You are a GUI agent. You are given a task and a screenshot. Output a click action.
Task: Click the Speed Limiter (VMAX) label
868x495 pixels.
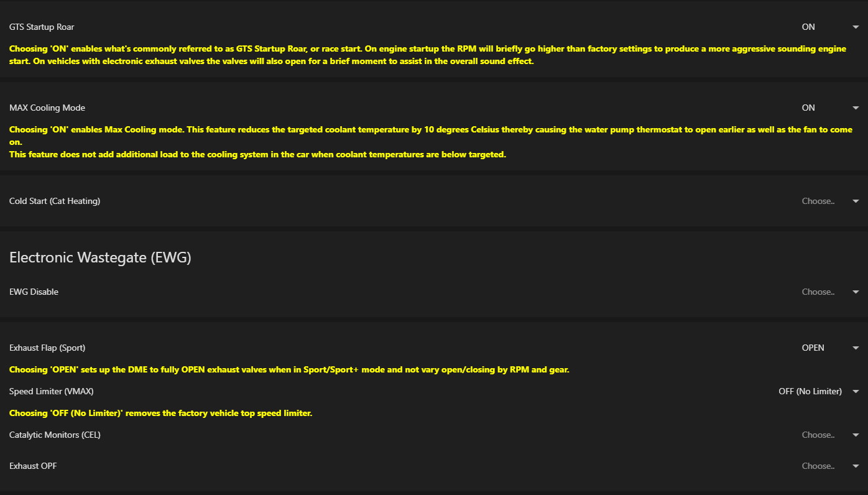point(52,391)
